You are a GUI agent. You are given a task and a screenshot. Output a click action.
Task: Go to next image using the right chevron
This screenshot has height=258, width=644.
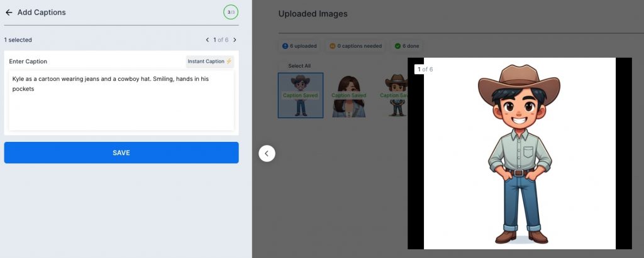(235, 40)
